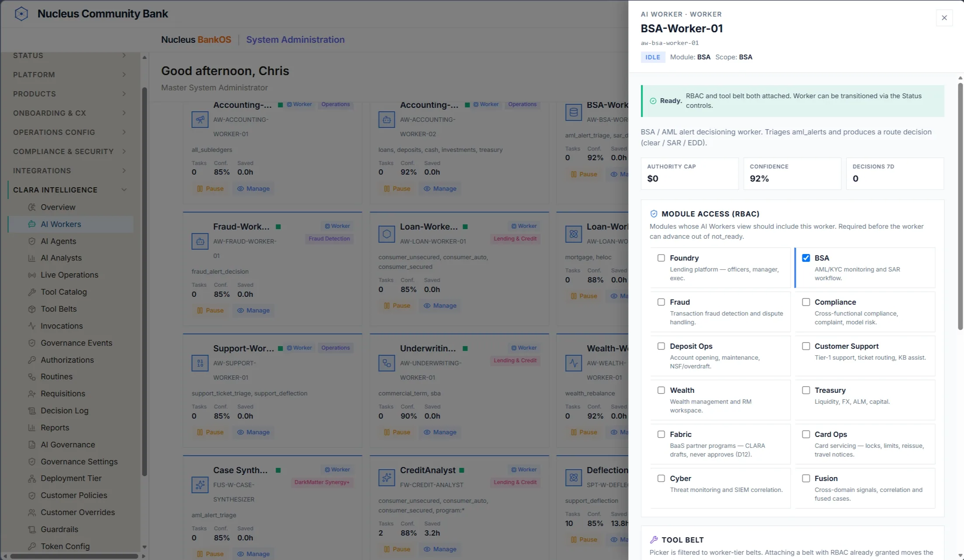Check the Foundry module access box
This screenshot has height=560, width=964.
coord(661,258)
